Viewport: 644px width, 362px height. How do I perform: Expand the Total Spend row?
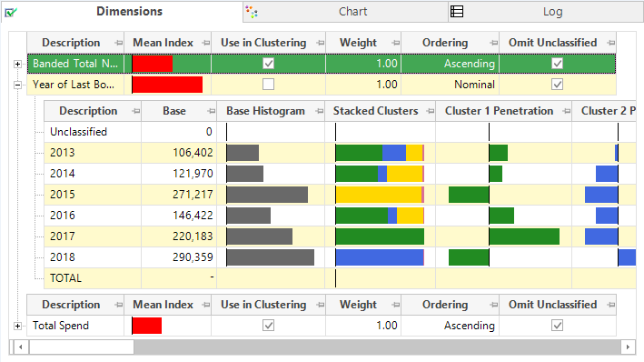[17, 326]
